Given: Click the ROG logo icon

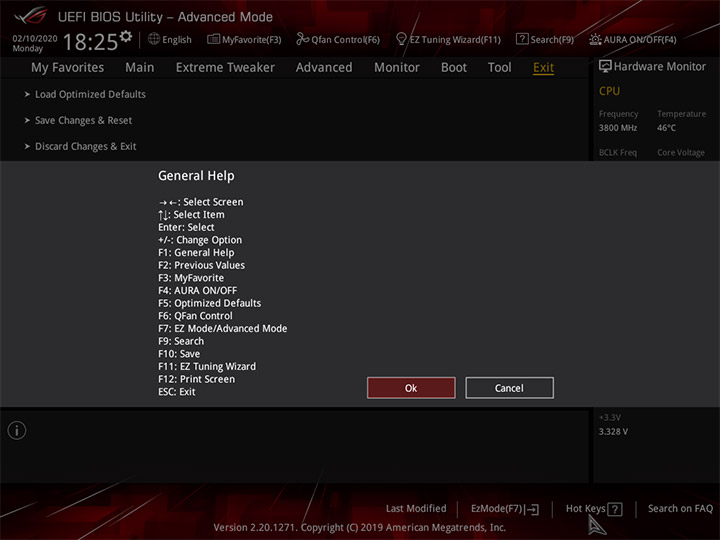Looking at the screenshot, I should pos(31,16).
